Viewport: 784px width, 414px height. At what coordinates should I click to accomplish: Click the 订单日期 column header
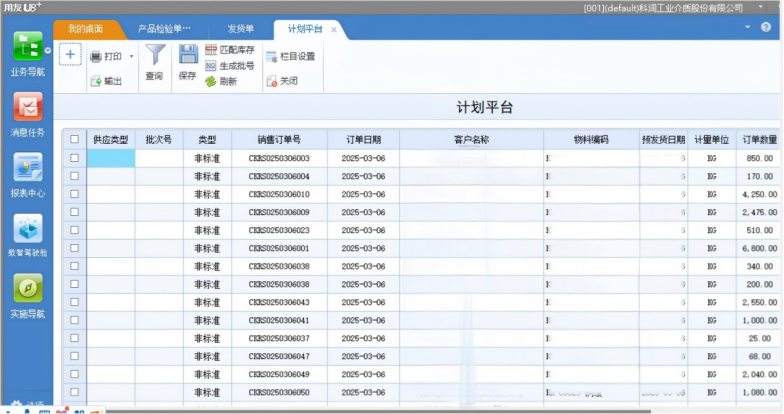[364, 140]
